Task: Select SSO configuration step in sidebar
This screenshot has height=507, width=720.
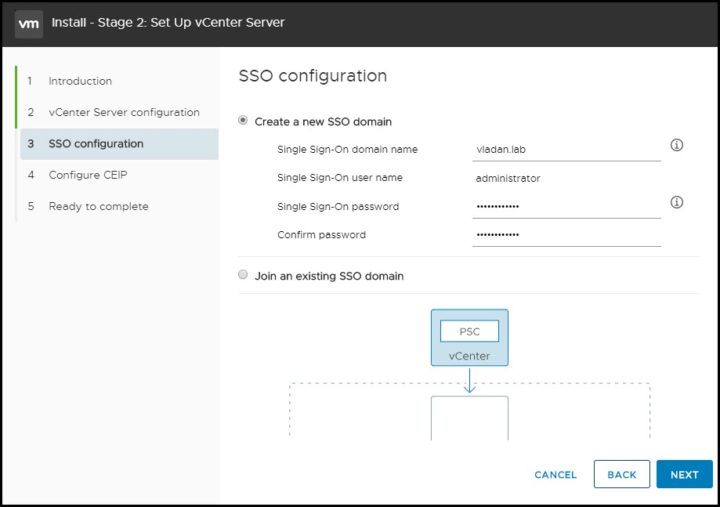Action: [x=119, y=144]
